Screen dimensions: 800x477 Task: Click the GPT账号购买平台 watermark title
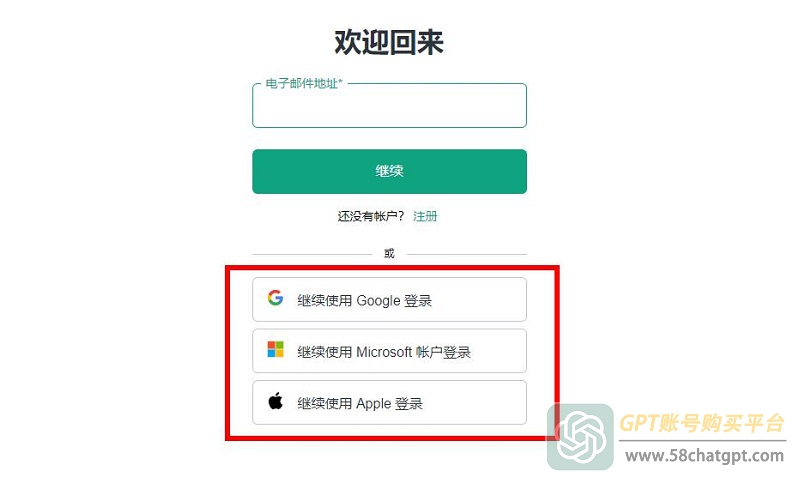click(702, 423)
